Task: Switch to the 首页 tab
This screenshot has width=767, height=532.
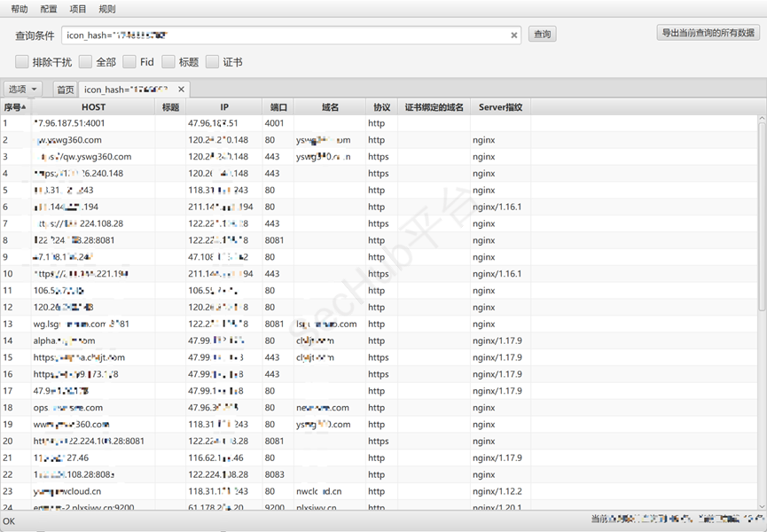Action: tap(66, 90)
